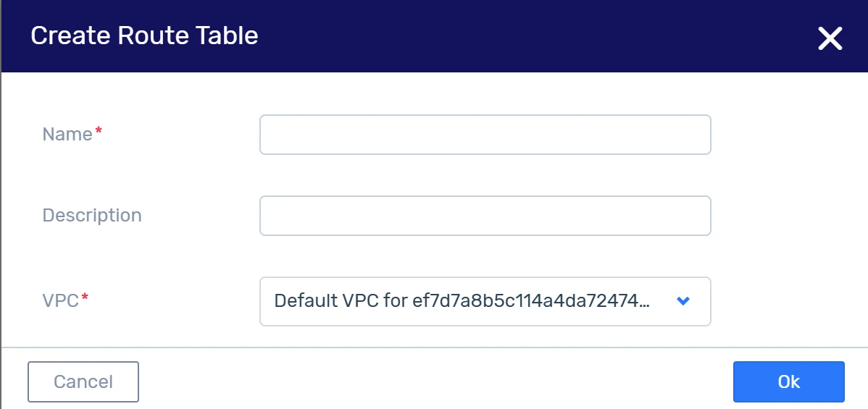The height and width of the screenshot is (409, 868).
Task: Click the red asterisk beside Name
Action: (x=99, y=131)
